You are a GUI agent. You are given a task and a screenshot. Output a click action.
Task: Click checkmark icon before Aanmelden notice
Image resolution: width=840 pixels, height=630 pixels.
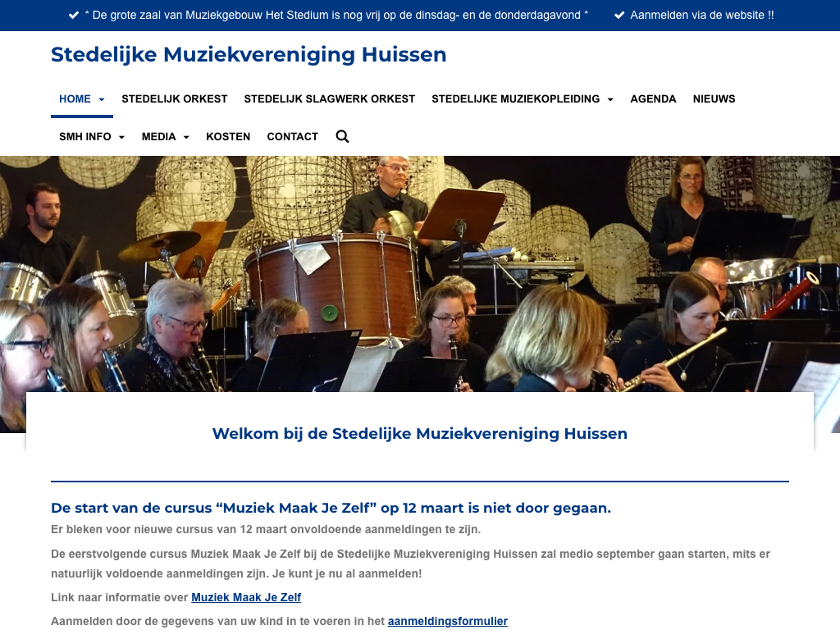[x=619, y=15]
